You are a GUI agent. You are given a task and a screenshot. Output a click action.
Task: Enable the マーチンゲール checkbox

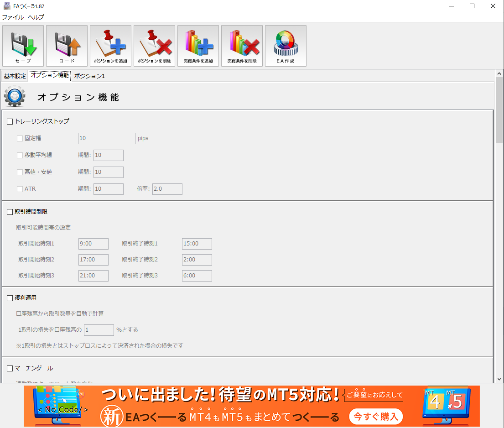tap(10, 369)
